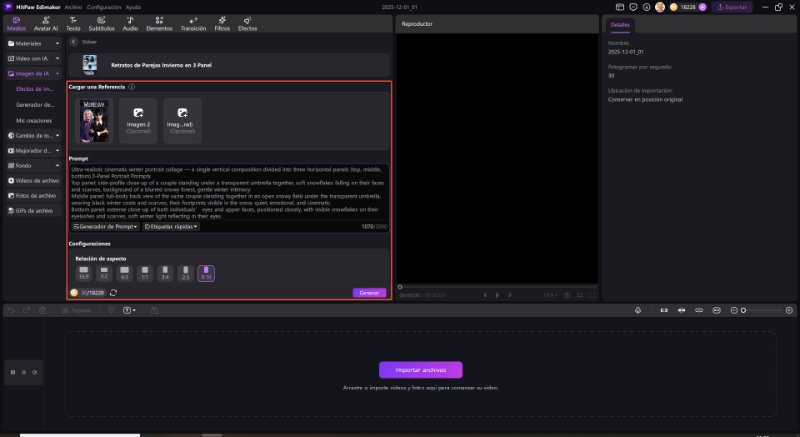This screenshot has height=437, width=800.
Task: Click the Generar button
Action: tap(369, 293)
